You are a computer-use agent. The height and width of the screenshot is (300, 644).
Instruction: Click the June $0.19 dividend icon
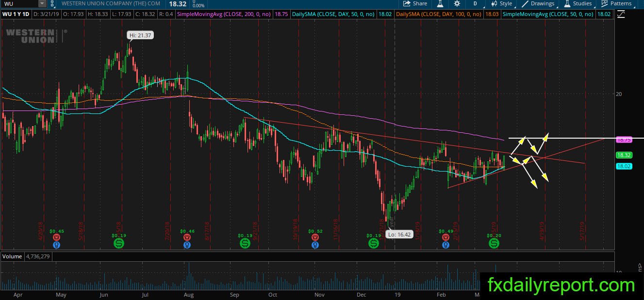[x=118, y=243]
